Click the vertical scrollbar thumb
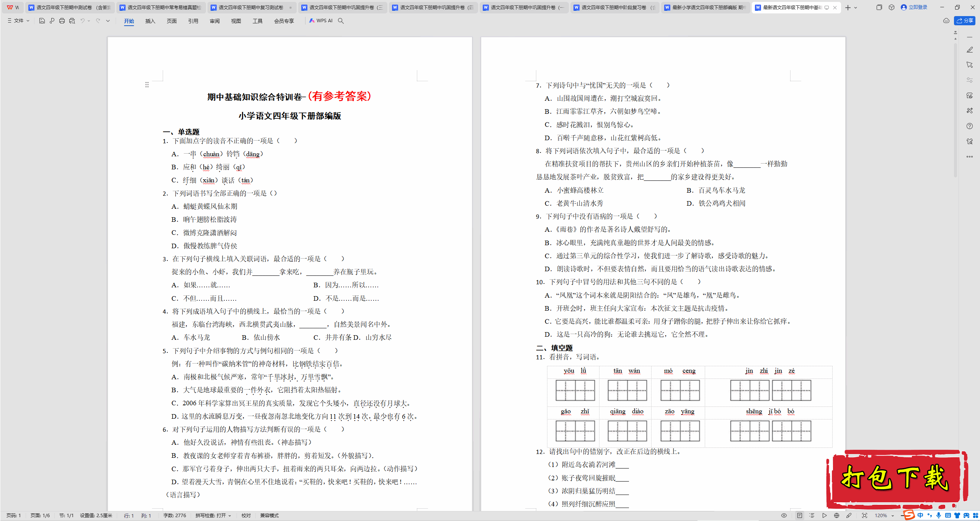This screenshot has width=980, height=521. [x=955, y=110]
